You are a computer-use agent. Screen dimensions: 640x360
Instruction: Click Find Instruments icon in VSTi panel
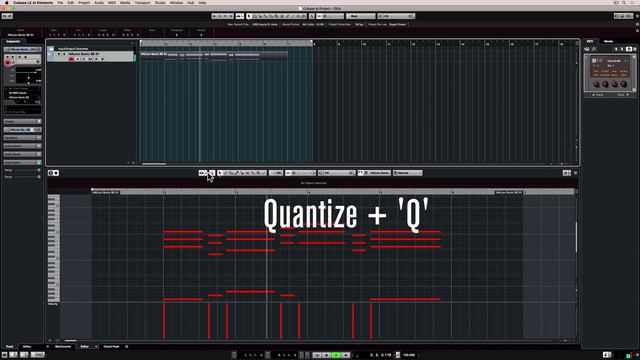[x=594, y=49]
